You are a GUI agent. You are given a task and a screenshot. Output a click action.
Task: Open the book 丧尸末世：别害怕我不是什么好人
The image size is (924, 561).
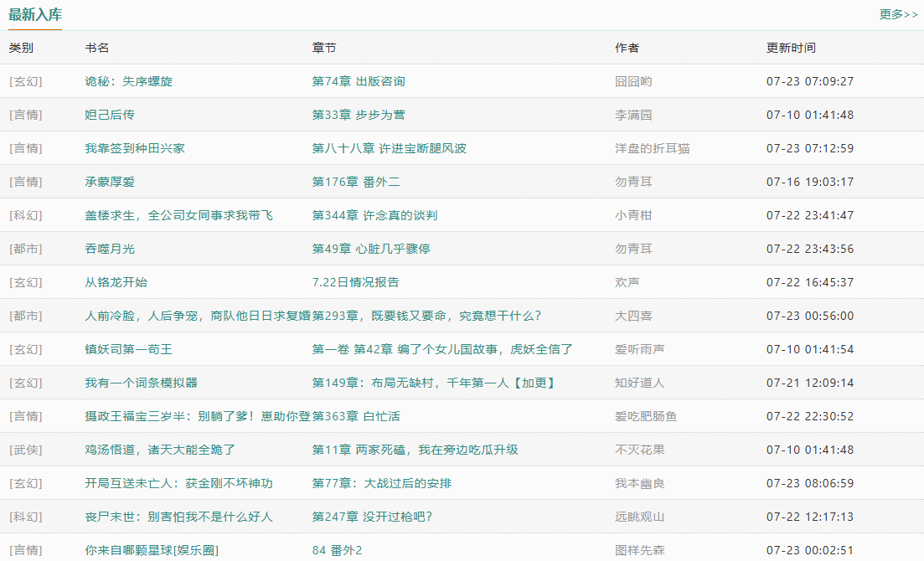[178, 518]
